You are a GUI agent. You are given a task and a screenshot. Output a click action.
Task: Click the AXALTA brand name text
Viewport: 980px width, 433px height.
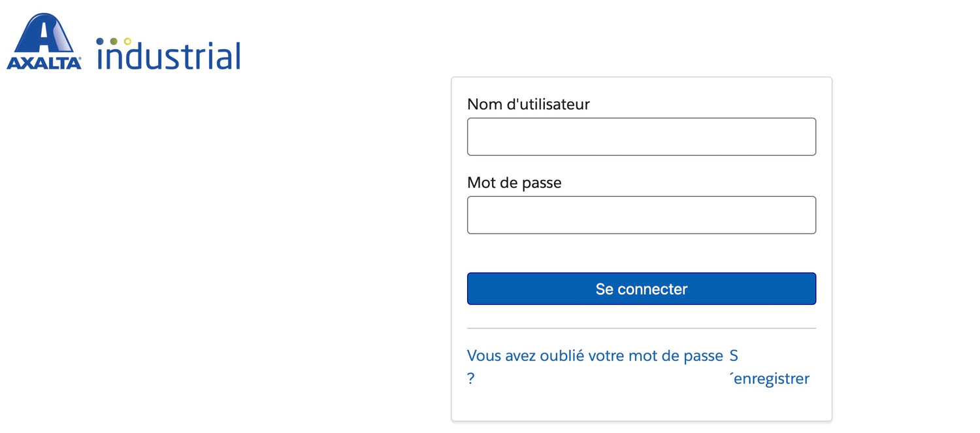click(44, 63)
